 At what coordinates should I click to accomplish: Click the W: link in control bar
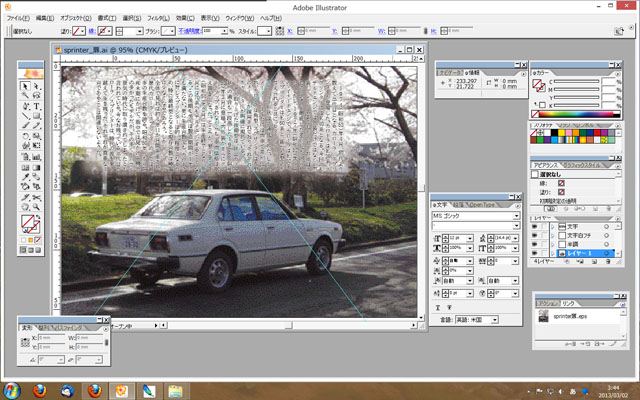[382, 31]
